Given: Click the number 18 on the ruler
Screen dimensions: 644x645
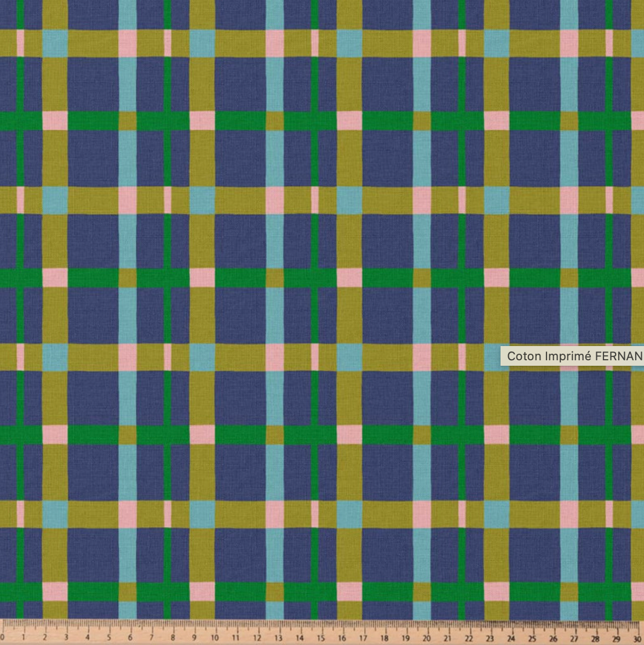Looking at the screenshot, I should point(384,638).
